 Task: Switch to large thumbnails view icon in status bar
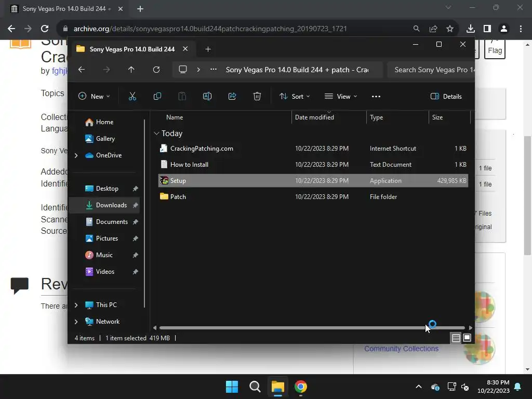pos(467,338)
